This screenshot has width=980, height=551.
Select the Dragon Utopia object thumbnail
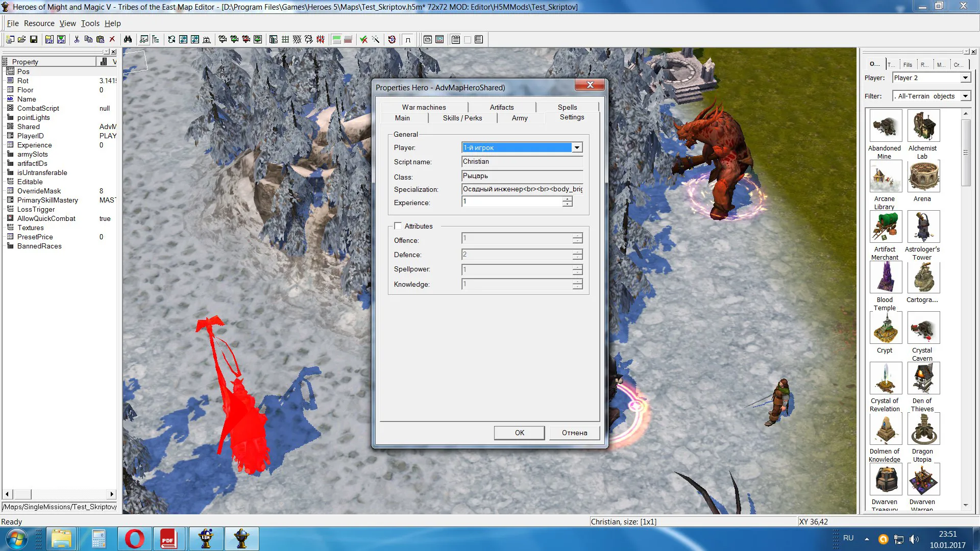[923, 429]
